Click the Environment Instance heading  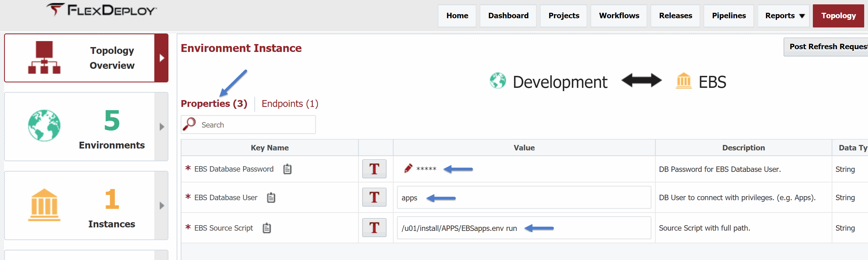point(241,48)
